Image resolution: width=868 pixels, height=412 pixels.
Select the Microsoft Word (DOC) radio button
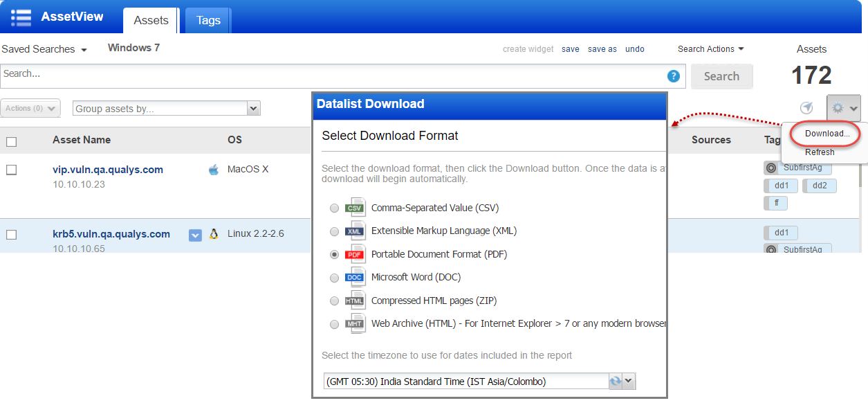point(335,278)
